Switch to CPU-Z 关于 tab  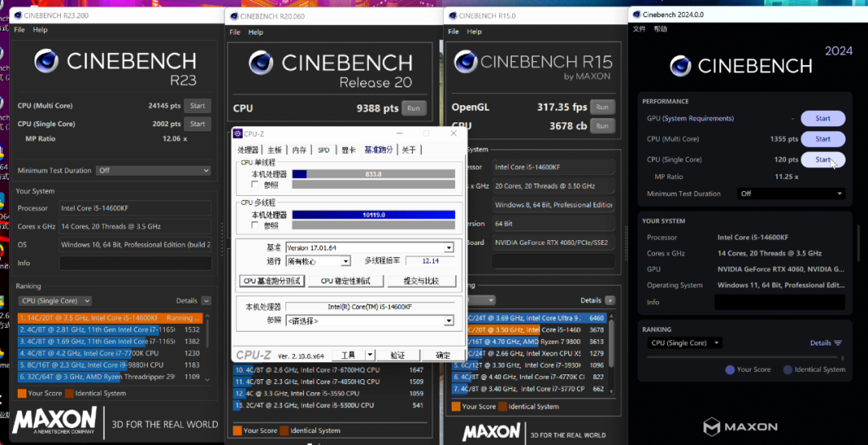[x=409, y=150]
